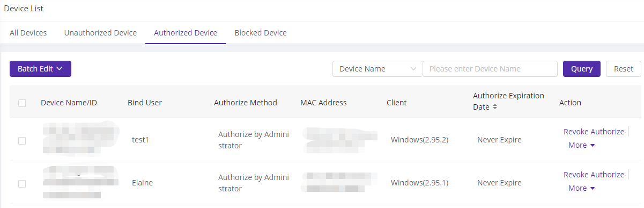Select the Authorized Device tab

186,33
